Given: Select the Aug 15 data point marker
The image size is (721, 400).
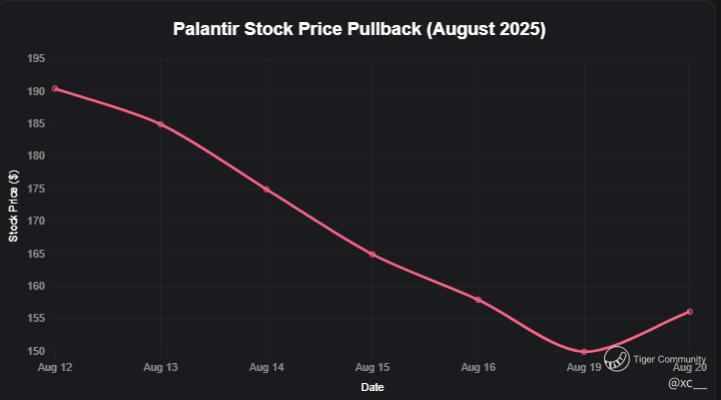Looking at the screenshot, I should coord(372,254).
